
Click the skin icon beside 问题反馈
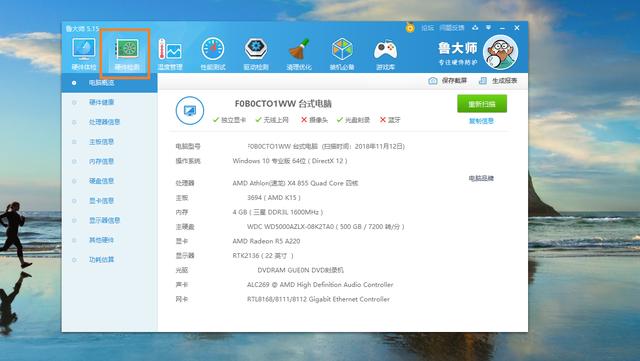(x=475, y=28)
